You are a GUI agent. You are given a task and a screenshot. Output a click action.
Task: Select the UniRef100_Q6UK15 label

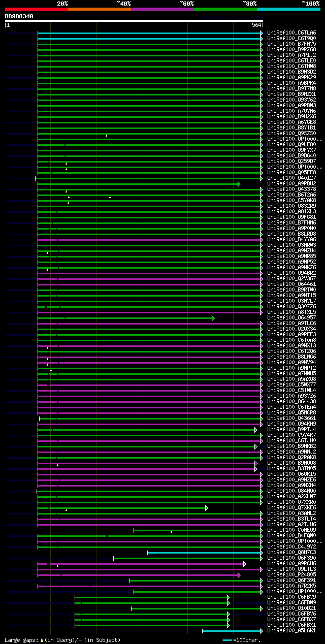point(291,474)
